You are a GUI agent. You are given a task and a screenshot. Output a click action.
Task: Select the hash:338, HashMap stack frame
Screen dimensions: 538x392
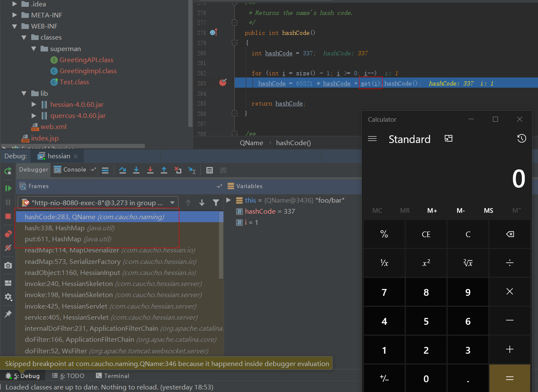(x=69, y=228)
